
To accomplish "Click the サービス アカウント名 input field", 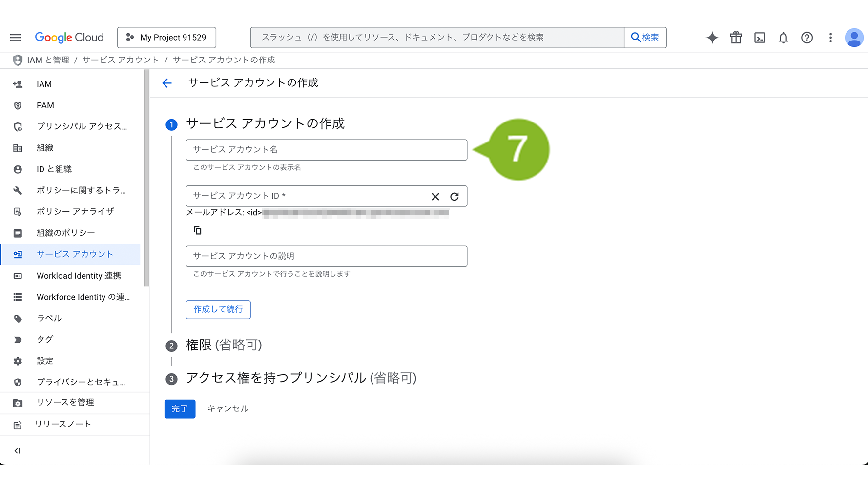I will (326, 150).
